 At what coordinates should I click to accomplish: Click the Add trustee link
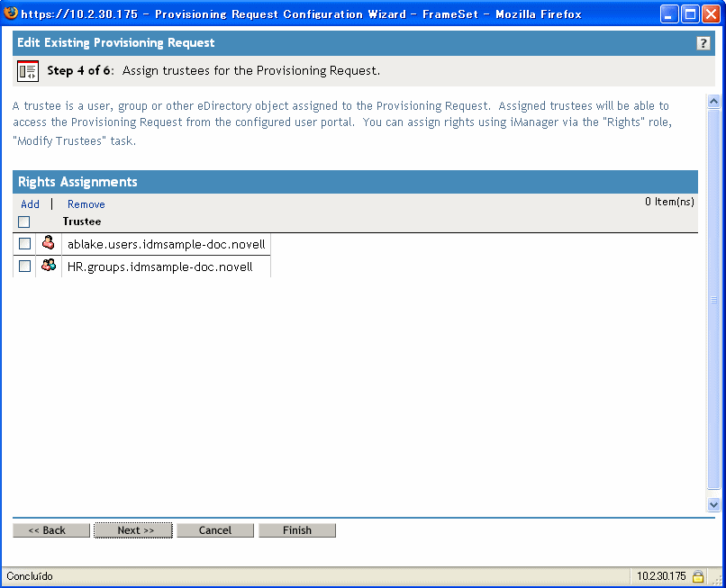pyautogui.click(x=30, y=204)
